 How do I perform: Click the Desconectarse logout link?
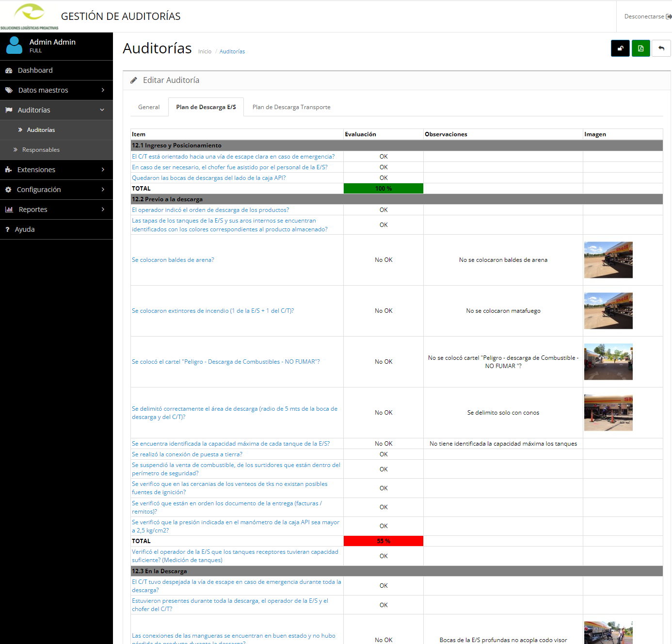coord(647,16)
